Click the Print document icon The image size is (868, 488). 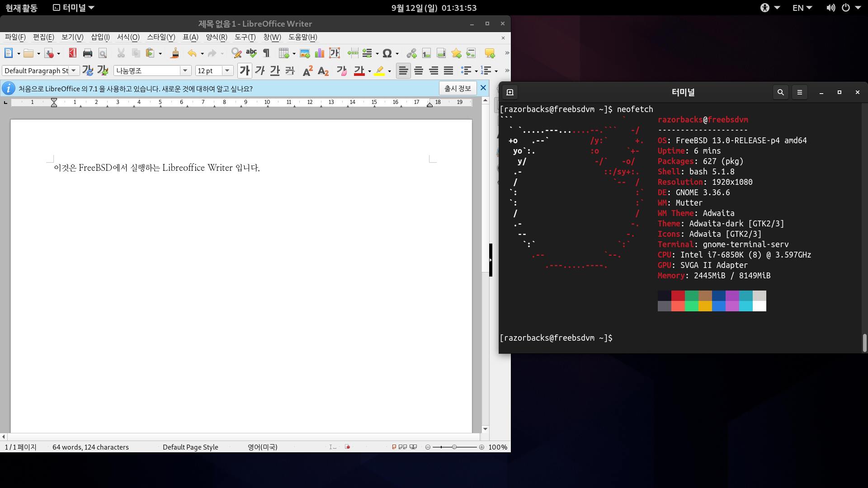[88, 53]
